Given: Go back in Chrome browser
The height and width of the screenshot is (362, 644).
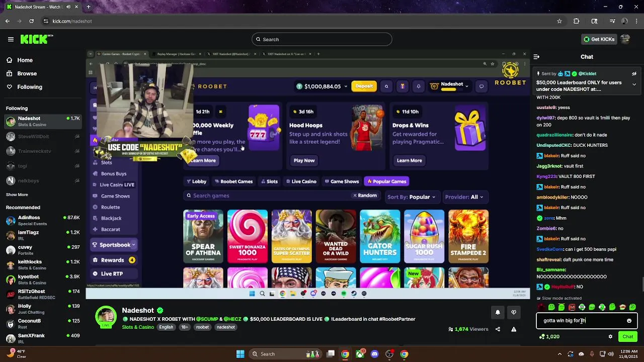Looking at the screenshot, I should (x=8, y=21).
